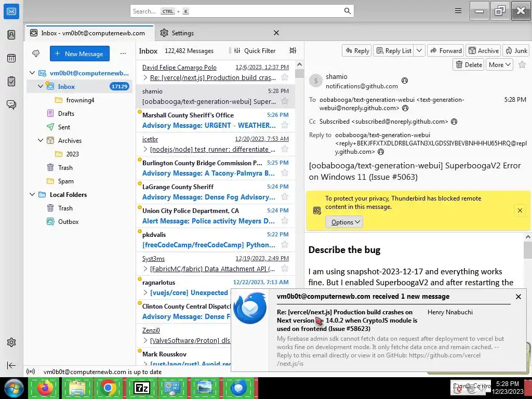Open Chrome from the taskbar
The image size is (532, 399).
click(x=108, y=388)
